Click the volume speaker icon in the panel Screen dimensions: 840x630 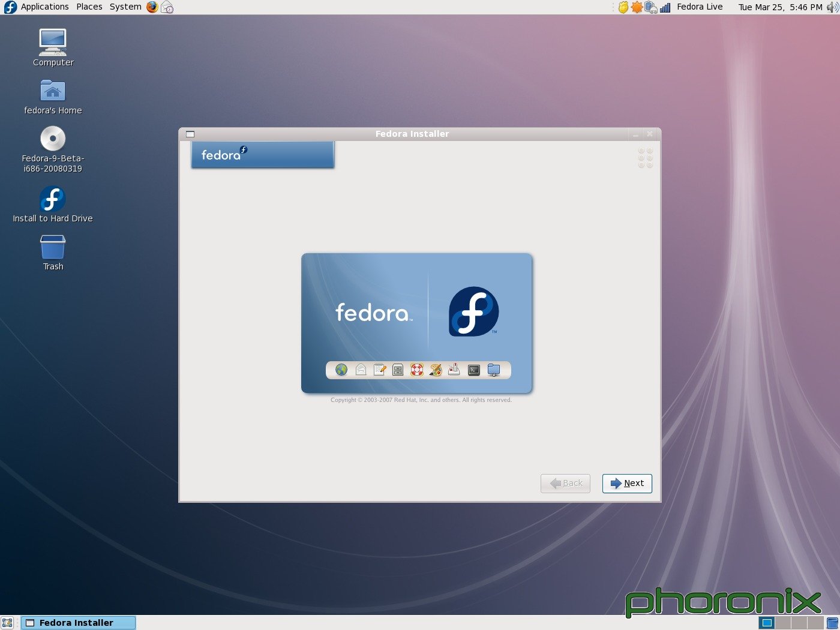tap(833, 7)
